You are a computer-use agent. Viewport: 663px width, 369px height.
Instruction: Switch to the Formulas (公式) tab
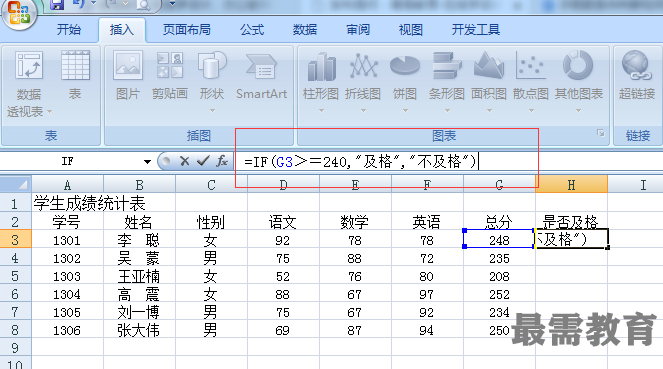(x=252, y=30)
